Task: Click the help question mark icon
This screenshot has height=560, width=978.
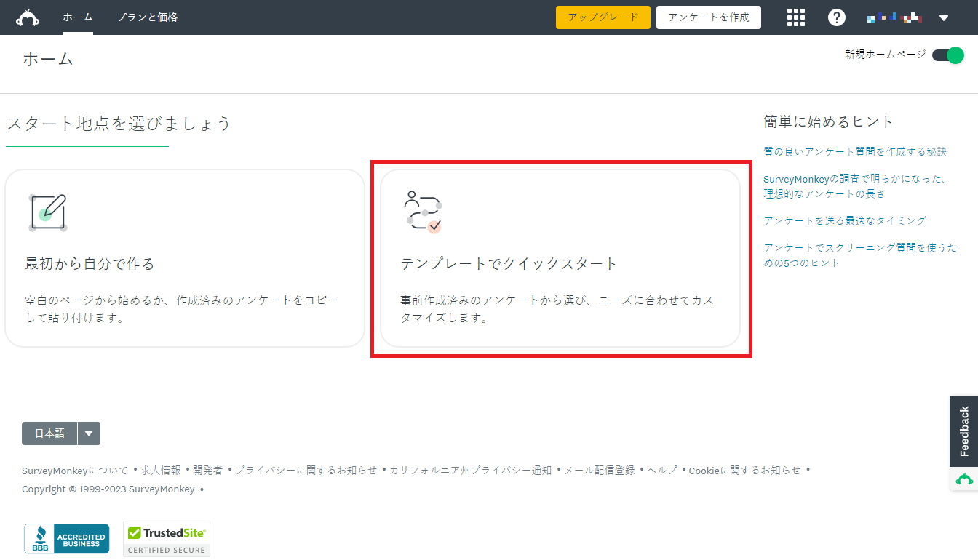Action: coord(837,17)
